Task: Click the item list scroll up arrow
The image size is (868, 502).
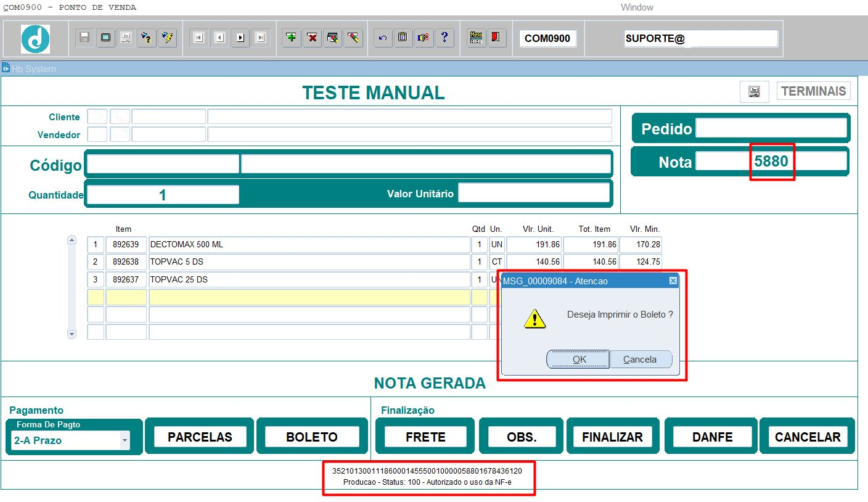Action: [x=72, y=240]
